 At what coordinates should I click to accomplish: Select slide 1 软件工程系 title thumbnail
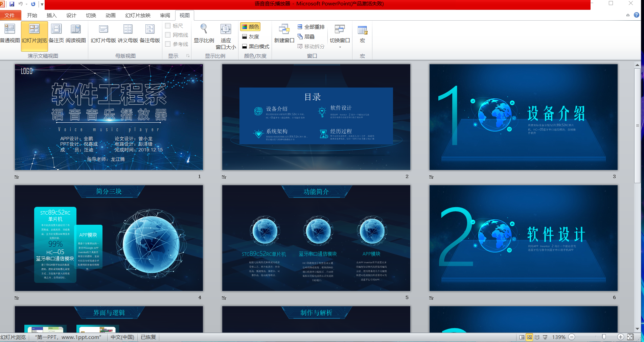109,117
